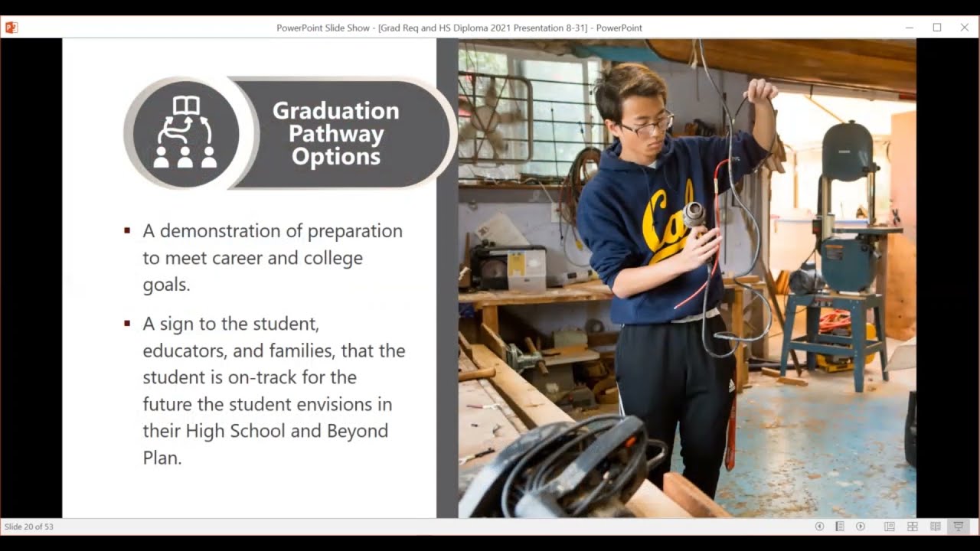The width and height of the screenshot is (980, 551).
Task: Click the workshop photo of the student
Action: 687,278
